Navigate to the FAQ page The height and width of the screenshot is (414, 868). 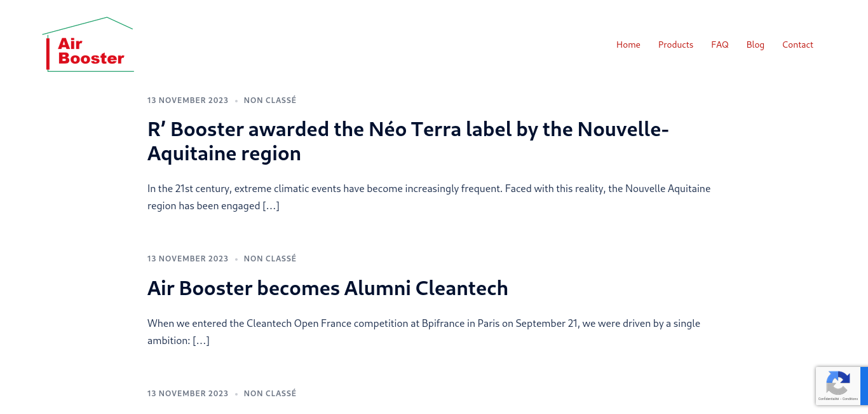click(x=720, y=45)
